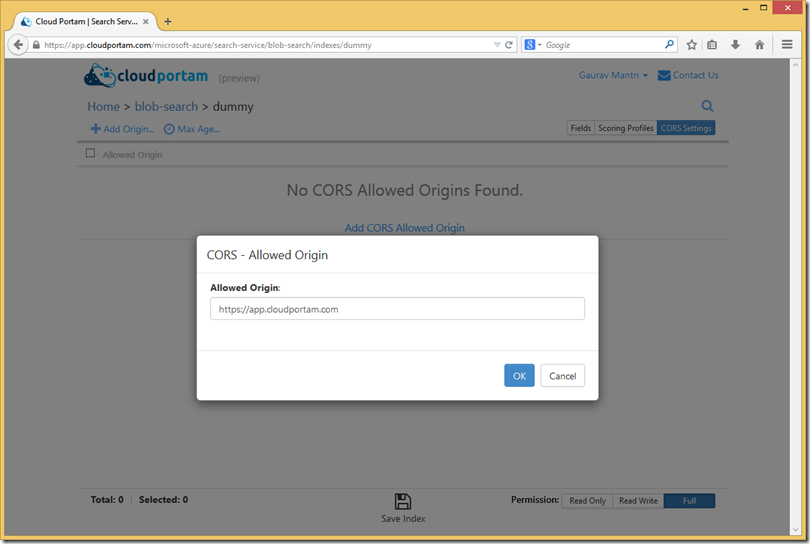This screenshot has height=544, width=810.
Task: Click the scrollbar up arrow
Action: pyautogui.click(x=796, y=65)
